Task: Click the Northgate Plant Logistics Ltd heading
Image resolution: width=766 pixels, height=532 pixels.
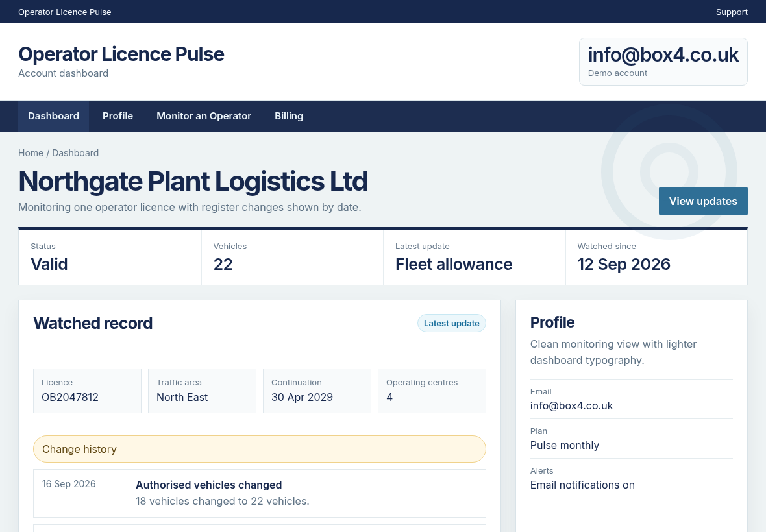Action: (x=193, y=181)
